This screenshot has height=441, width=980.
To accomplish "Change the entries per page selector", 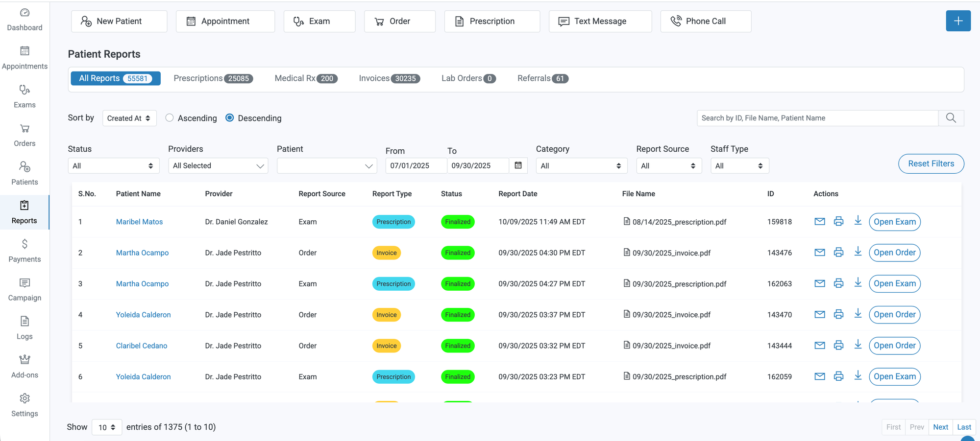I will tap(106, 427).
